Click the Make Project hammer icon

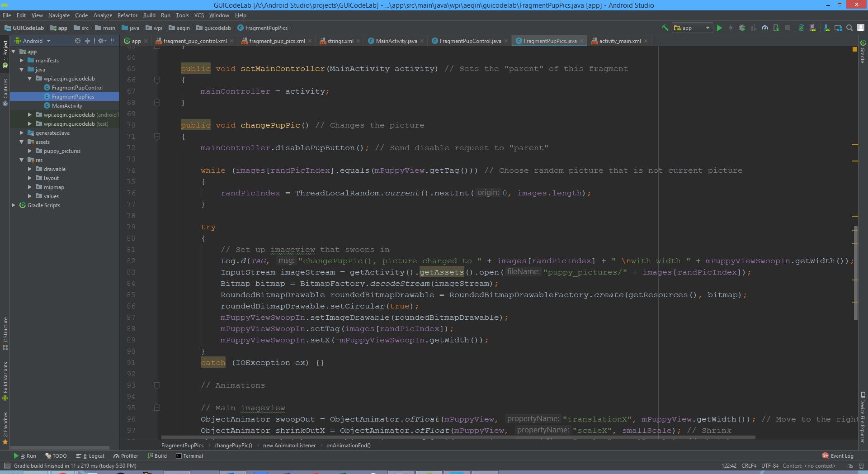pyautogui.click(x=665, y=28)
